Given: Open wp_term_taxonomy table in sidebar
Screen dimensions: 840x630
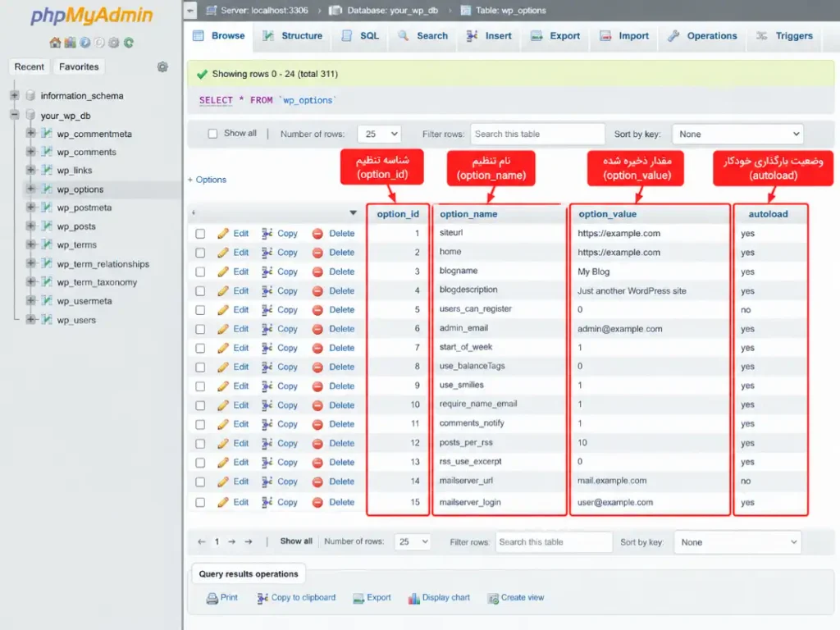Looking at the screenshot, I should (97, 282).
